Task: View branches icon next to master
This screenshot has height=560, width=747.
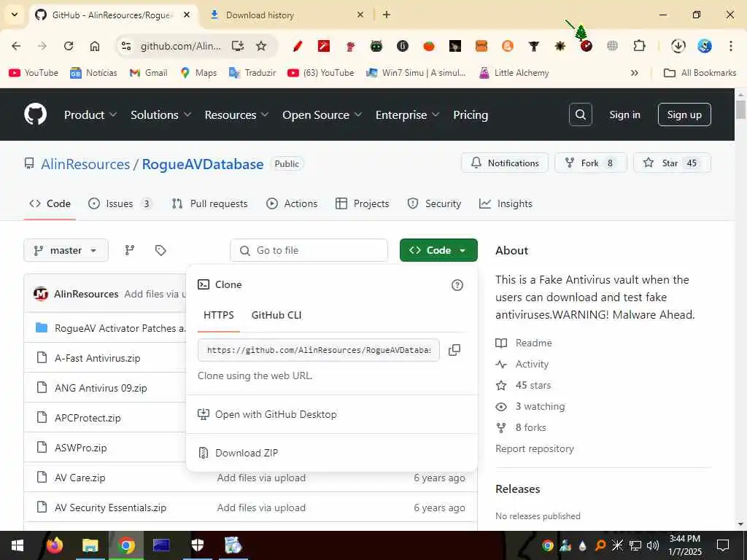Action: [x=130, y=250]
